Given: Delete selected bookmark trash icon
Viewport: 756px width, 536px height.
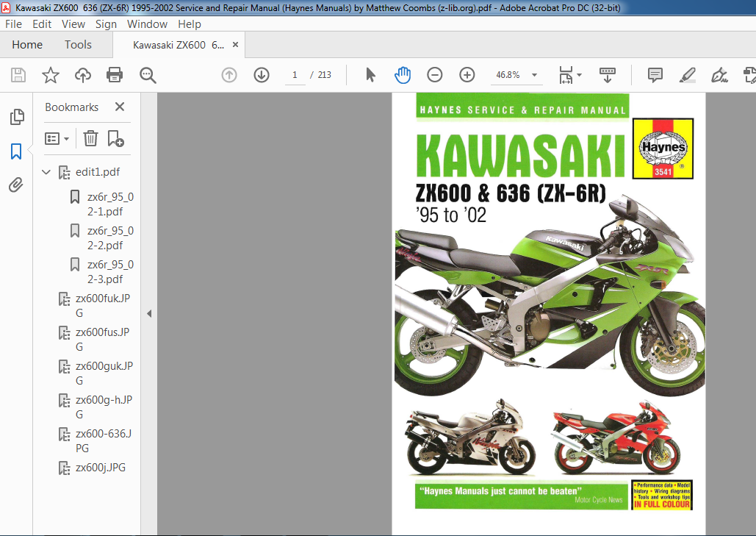Looking at the screenshot, I should pyautogui.click(x=90, y=138).
